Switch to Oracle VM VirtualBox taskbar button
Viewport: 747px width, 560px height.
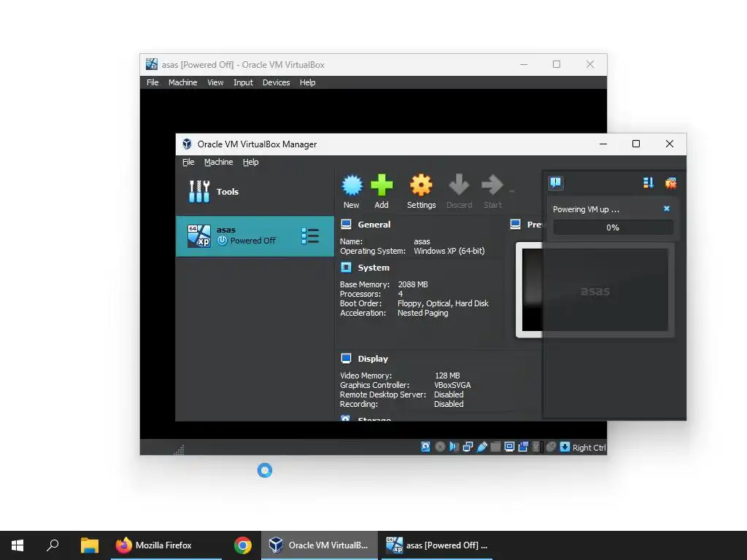320,545
